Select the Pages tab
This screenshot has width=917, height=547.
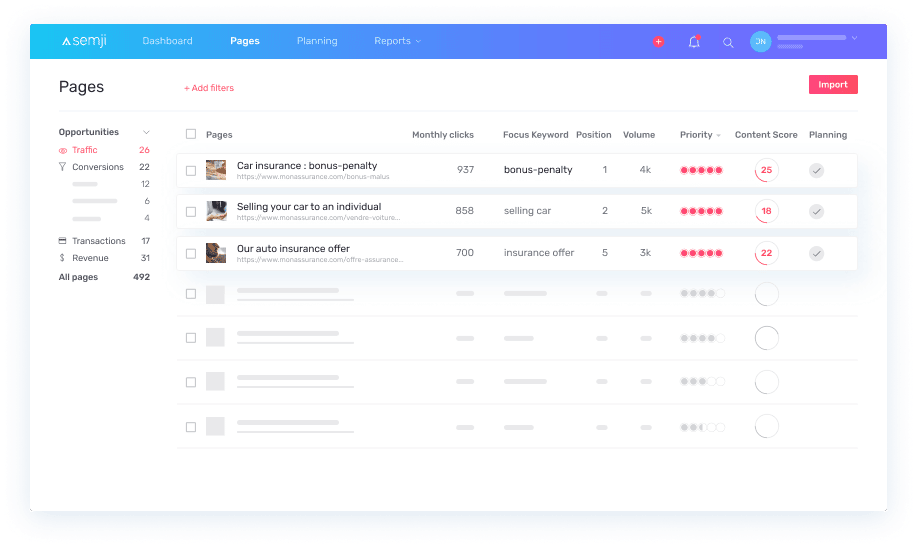tap(244, 41)
